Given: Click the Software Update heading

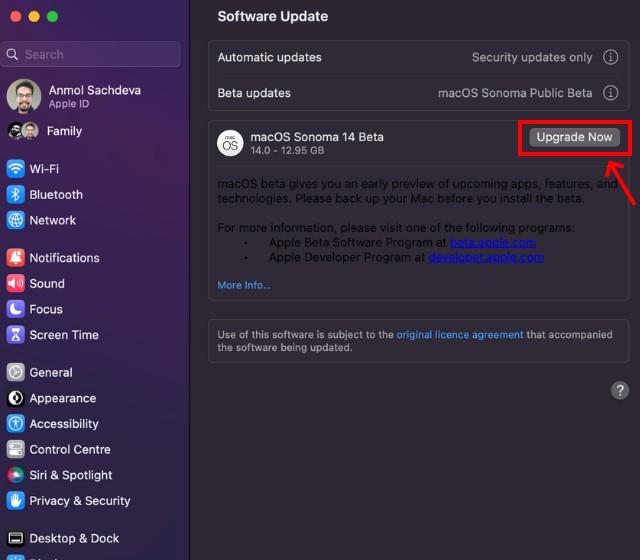Looking at the screenshot, I should tap(273, 16).
